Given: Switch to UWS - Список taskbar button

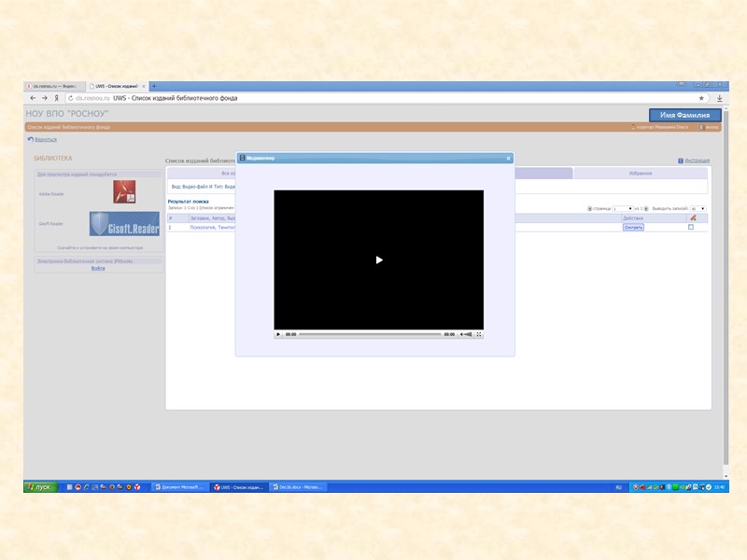Looking at the screenshot, I should coord(238,487).
